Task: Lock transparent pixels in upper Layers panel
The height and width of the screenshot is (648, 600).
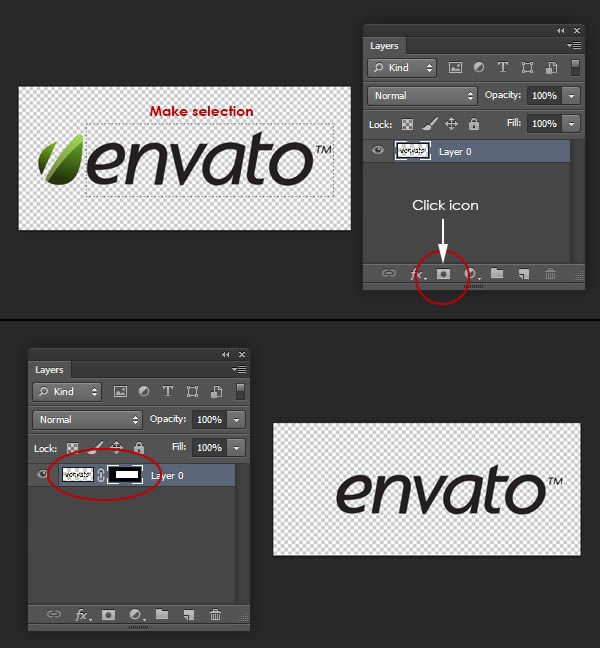Action: (x=407, y=124)
